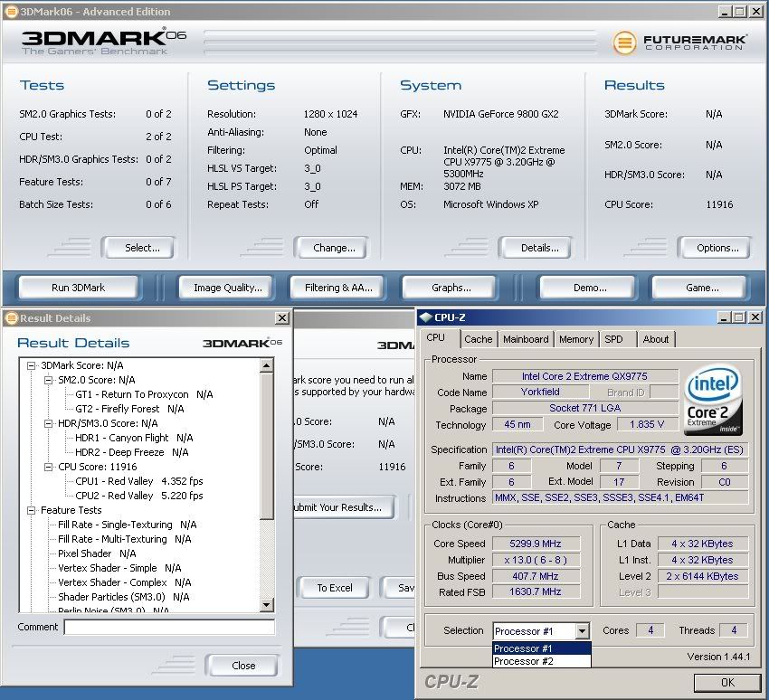Click the Rated FSB 1630.7 MHz value
769x700 pixels.
pos(536,591)
